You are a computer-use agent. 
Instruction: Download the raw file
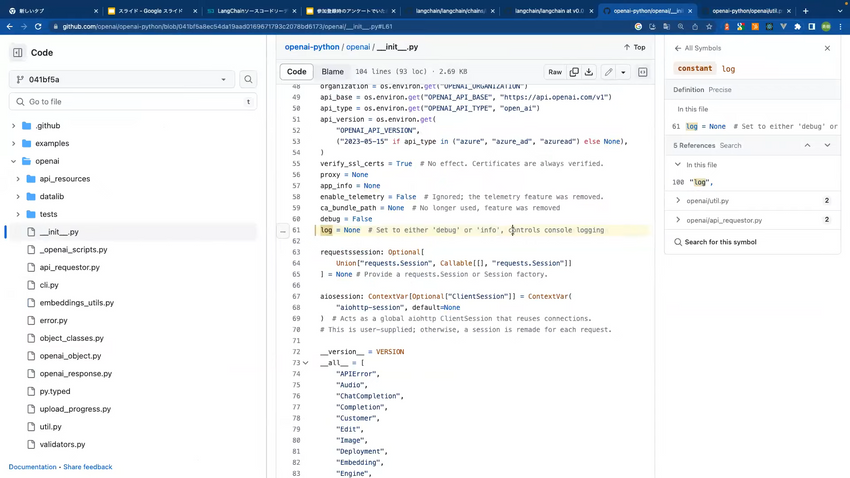coord(589,72)
